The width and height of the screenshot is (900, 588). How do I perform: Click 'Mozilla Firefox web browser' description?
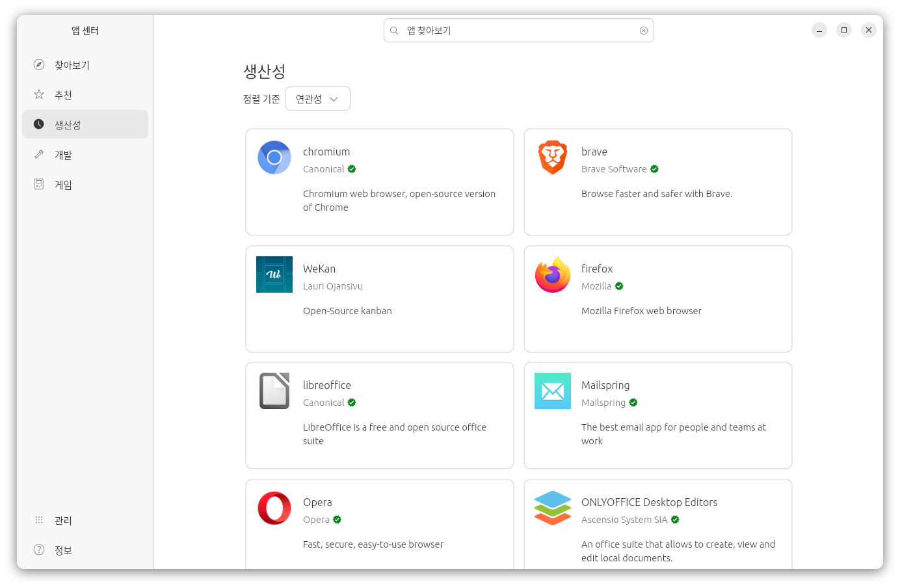(x=641, y=311)
